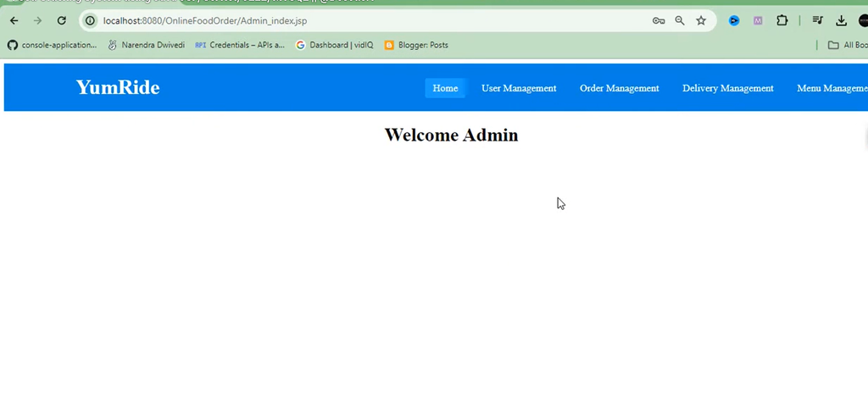Open the console-application GitHub bookmark
868x420 pixels.
[52, 46]
